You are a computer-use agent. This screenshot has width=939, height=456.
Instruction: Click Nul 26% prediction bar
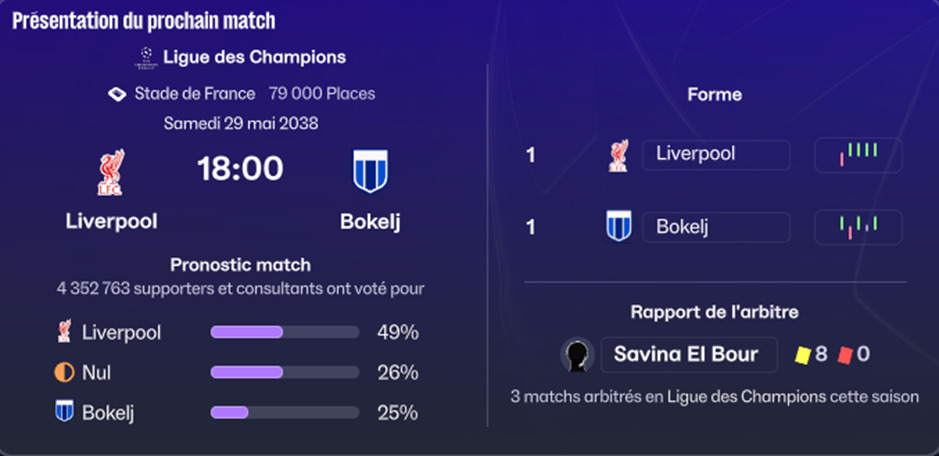click(x=285, y=373)
